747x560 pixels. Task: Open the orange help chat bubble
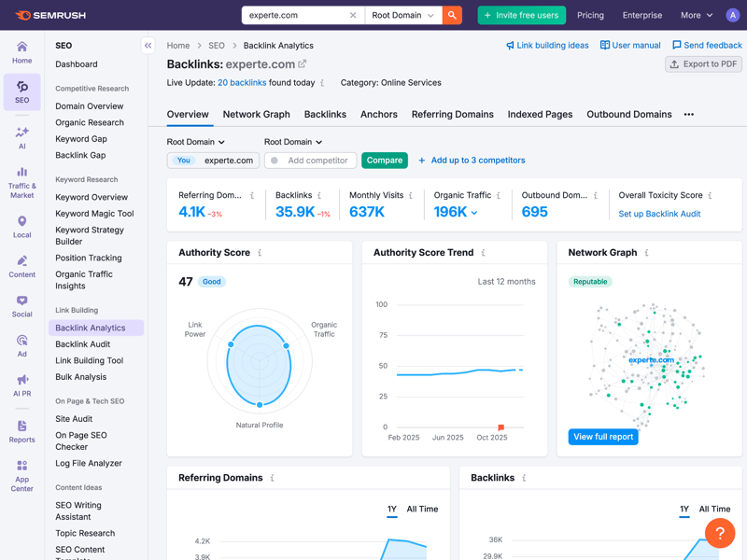(719, 533)
